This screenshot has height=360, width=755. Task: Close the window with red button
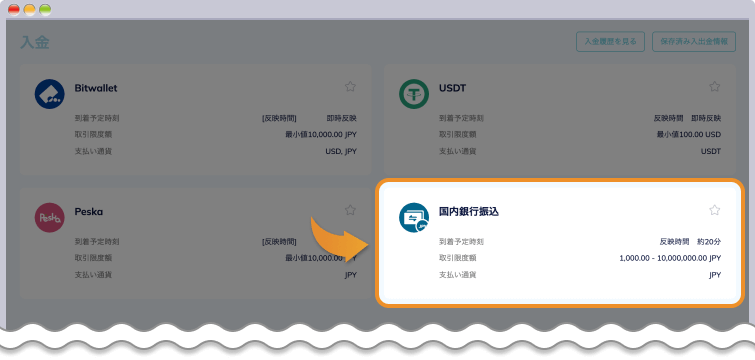pos(14,10)
